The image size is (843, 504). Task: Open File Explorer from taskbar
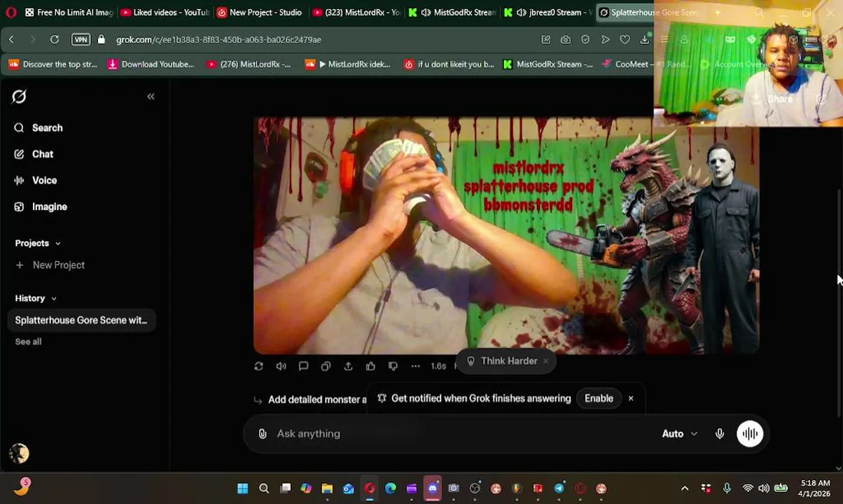pos(327,489)
